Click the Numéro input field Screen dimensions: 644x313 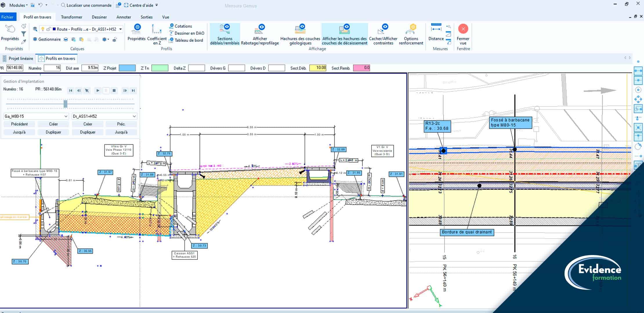point(52,68)
